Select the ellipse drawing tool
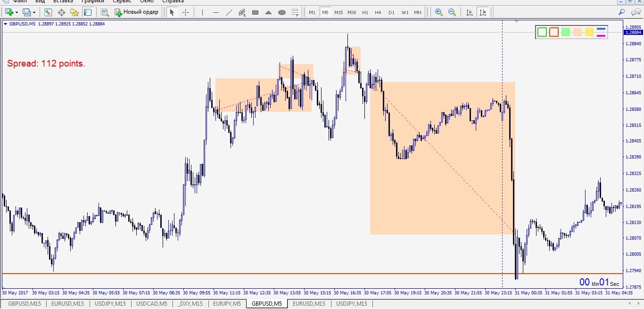 point(282,12)
